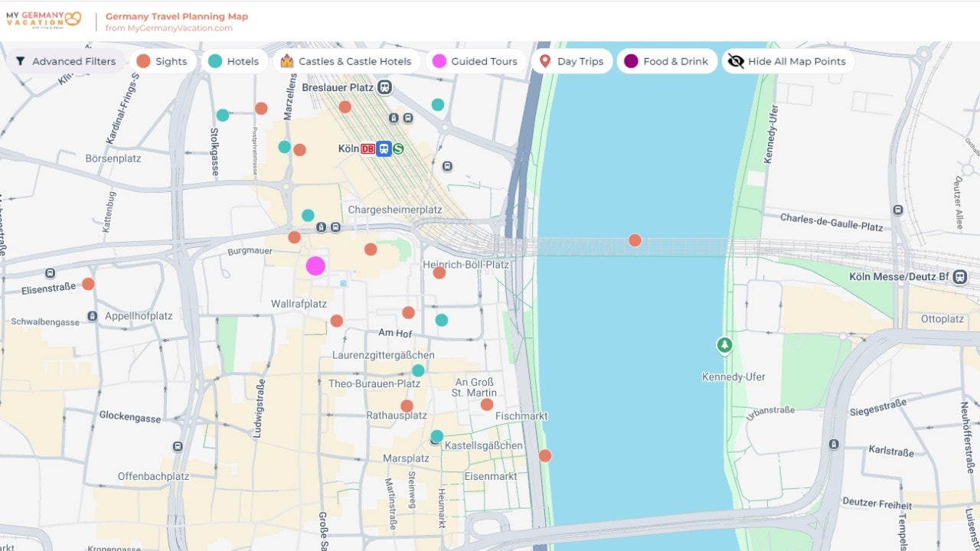Click the sight marker at Heinrich-Böll-Platz
The width and height of the screenshot is (980, 551).
coord(439,272)
